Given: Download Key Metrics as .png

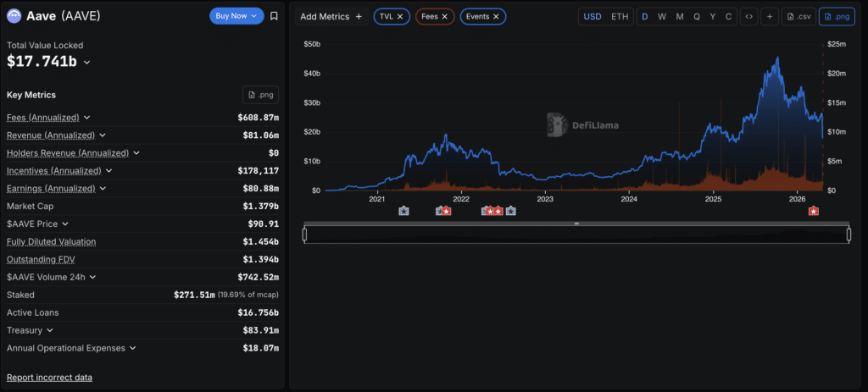Looking at the screenshot, I should (x=261, y=95).
